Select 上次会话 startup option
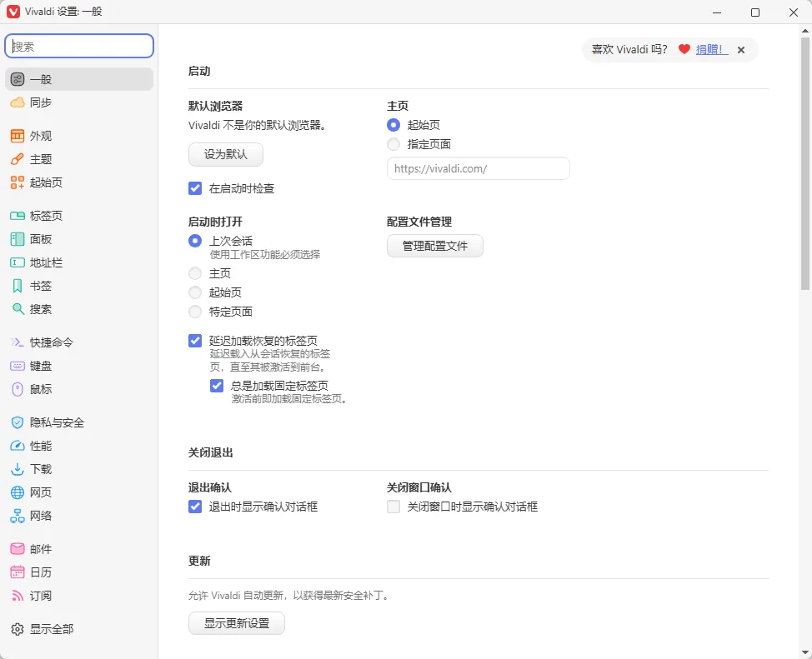 [195, 241]
